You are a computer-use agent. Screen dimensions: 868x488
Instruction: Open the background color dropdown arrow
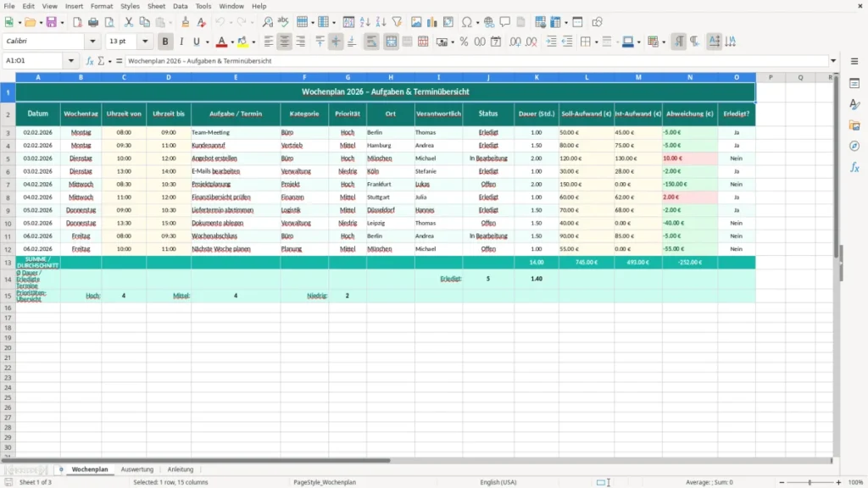click(x=253, y=42)
